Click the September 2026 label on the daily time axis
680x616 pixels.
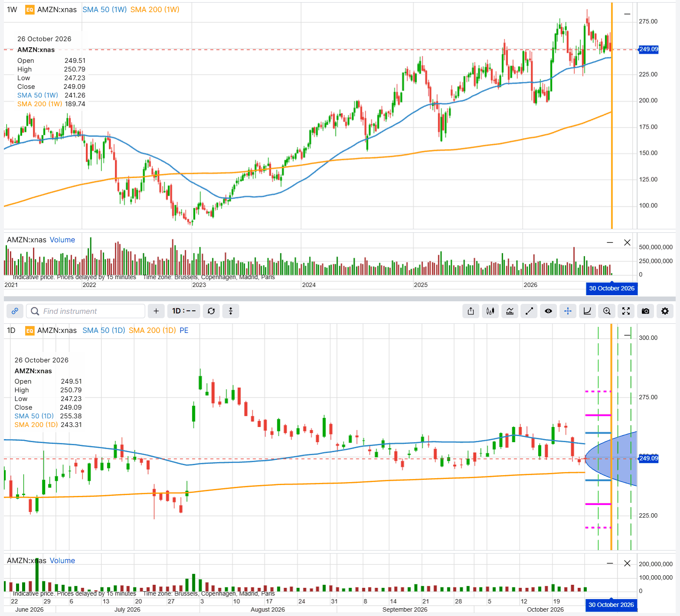pyautogui.click(x=405, y=609)
